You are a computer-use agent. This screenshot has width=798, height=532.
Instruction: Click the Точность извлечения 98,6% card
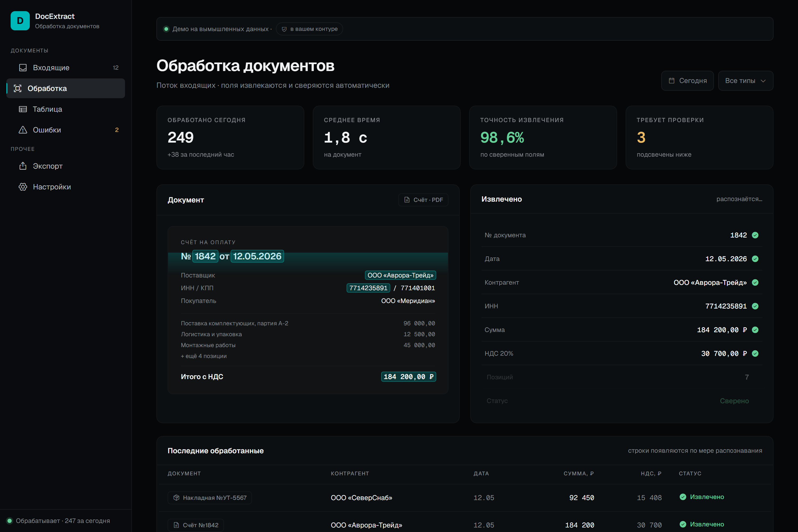coord(543,138)
